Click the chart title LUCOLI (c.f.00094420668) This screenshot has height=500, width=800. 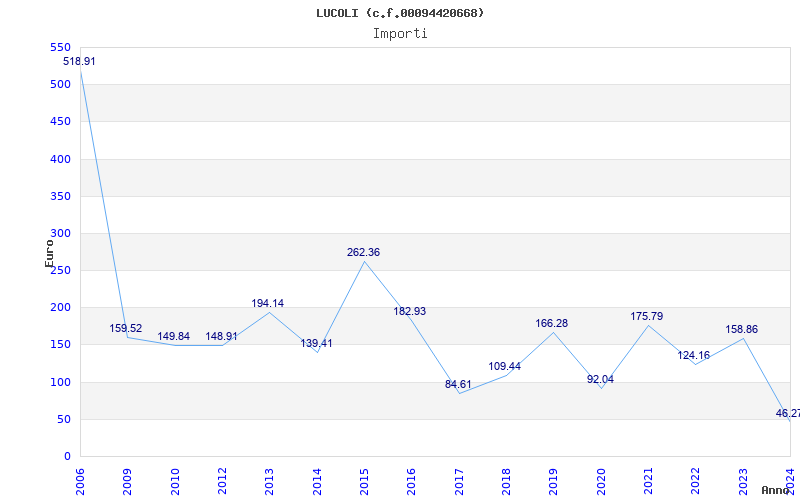tap(400, 13)
